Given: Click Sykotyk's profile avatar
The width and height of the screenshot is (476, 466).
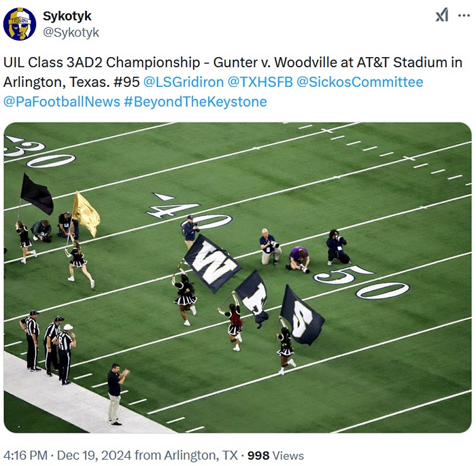Looking at the screenshot, I should click(20, 24).
